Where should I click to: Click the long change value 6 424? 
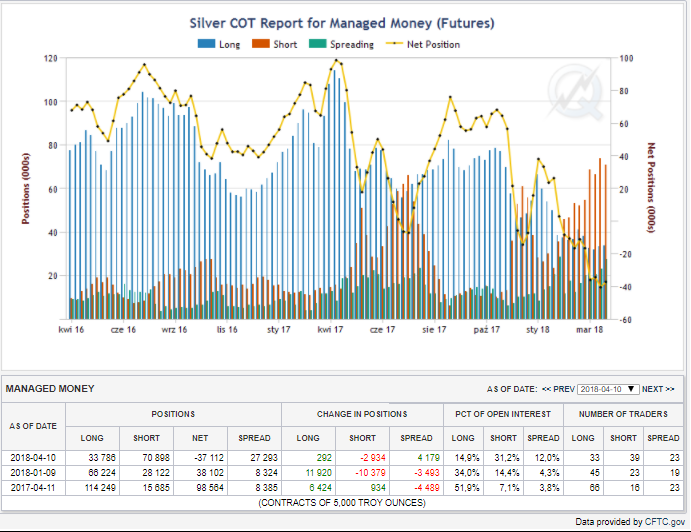coord(320,487)
